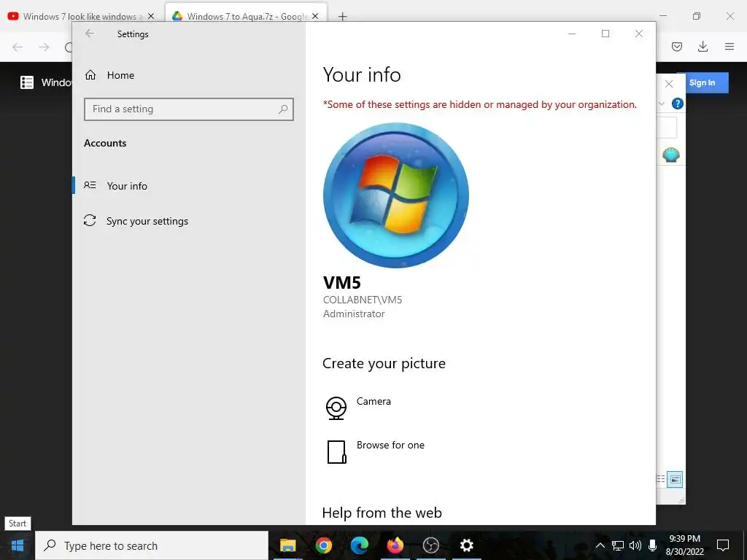Click the taskbar Type here to search box
Image resolution: width=747 pixels, height=560 pixels.
(152, 545)
